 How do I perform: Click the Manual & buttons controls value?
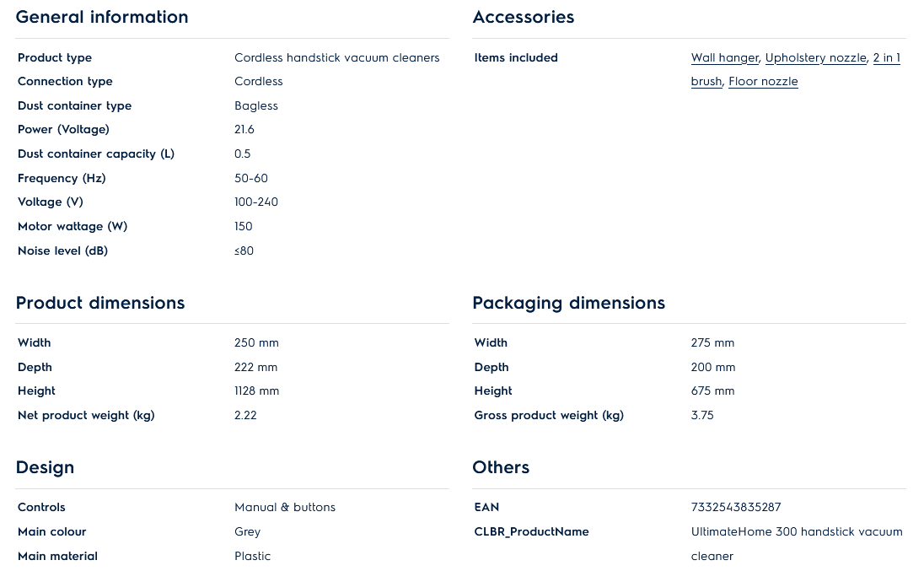click(x=285, y=508)
